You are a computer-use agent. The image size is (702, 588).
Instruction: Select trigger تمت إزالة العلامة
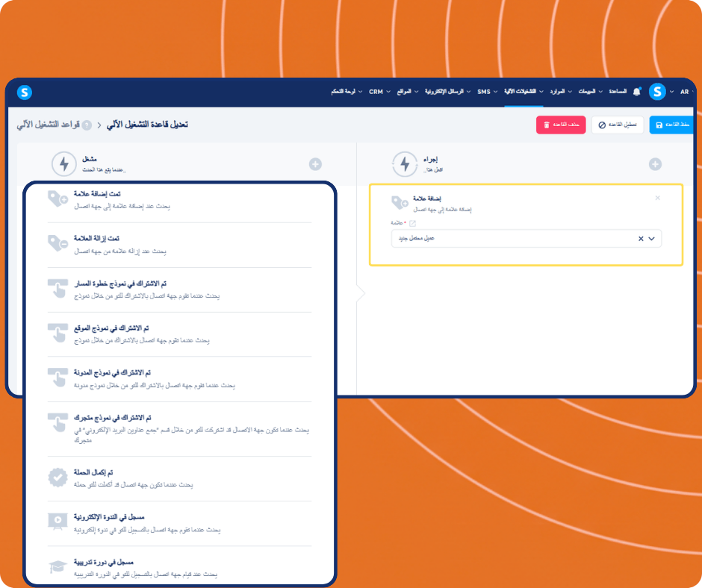(179, 245)
